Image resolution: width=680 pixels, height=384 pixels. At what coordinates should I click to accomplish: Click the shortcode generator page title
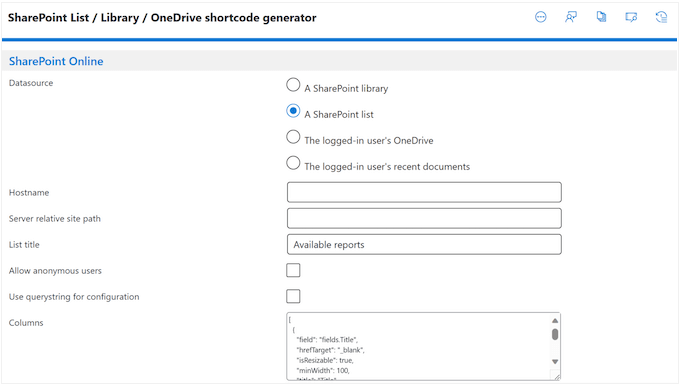click(162, 18)
